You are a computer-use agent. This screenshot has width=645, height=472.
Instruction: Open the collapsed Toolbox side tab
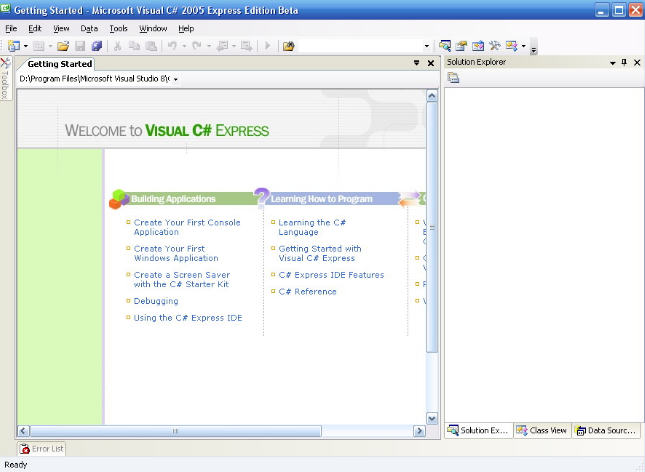click(6, 78)
